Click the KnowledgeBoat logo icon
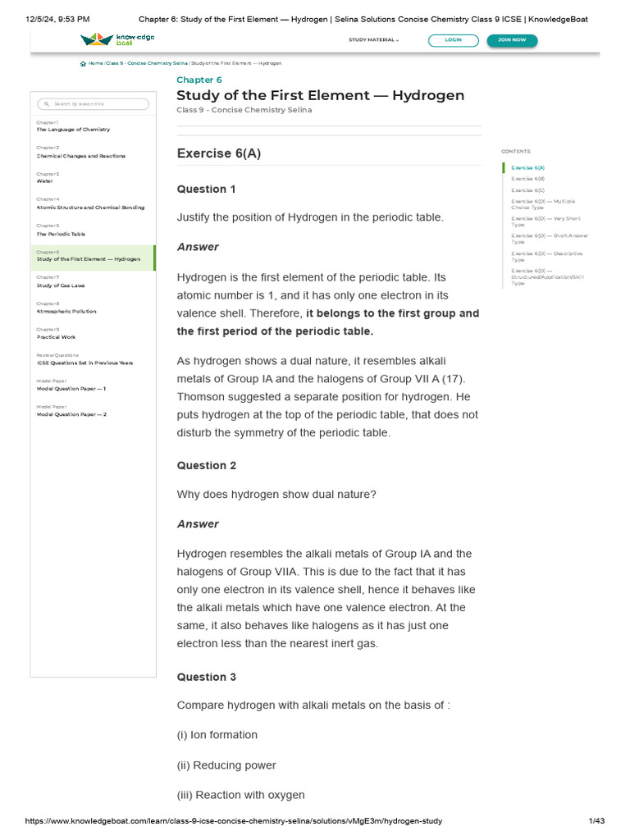The width and height of the screenshot is (630, 840). tap(97, 39)
